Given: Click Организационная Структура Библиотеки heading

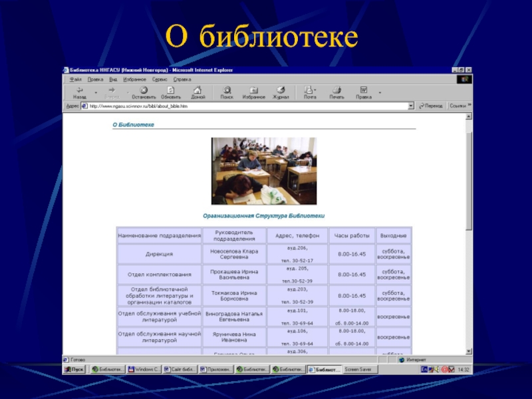Looking at the screenshot, I should (x=263, y=215).
